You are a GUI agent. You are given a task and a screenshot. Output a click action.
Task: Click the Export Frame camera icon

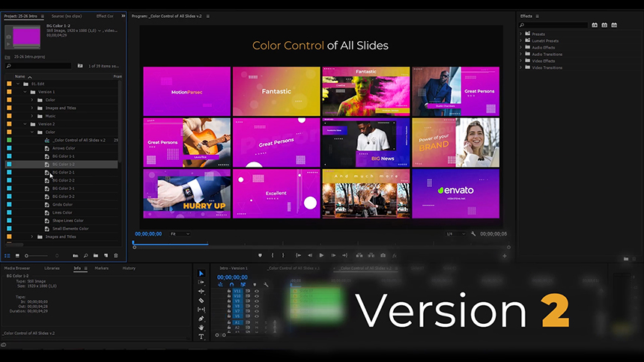point(383,255)
